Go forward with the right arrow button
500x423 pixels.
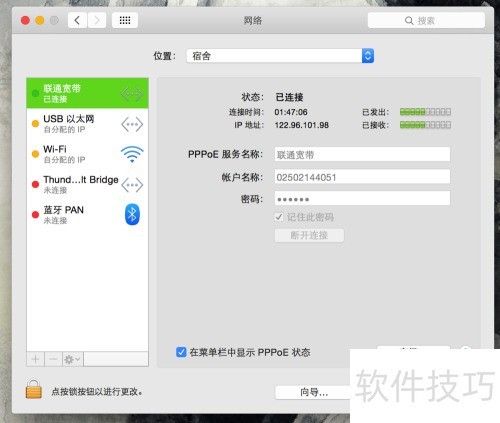coord(97,20)
